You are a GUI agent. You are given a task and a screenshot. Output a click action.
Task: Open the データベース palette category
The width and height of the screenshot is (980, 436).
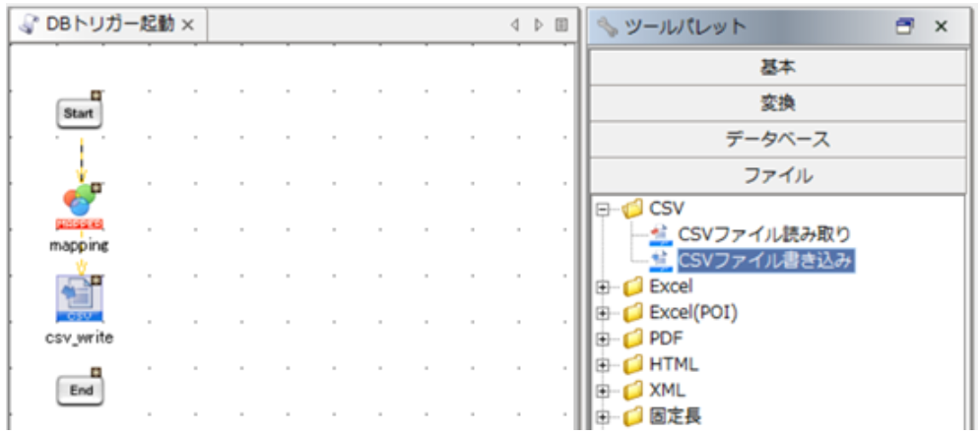click(x=777, y=140)
